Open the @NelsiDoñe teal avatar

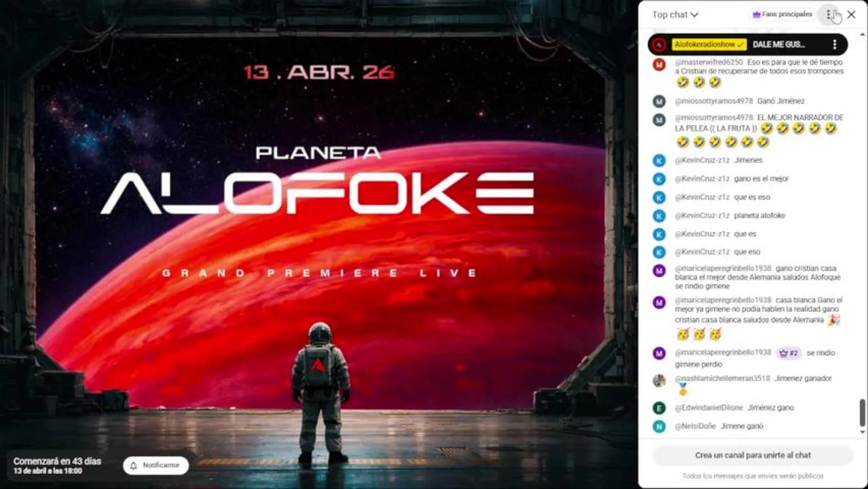pyautogui.click(x=659, y=426)
